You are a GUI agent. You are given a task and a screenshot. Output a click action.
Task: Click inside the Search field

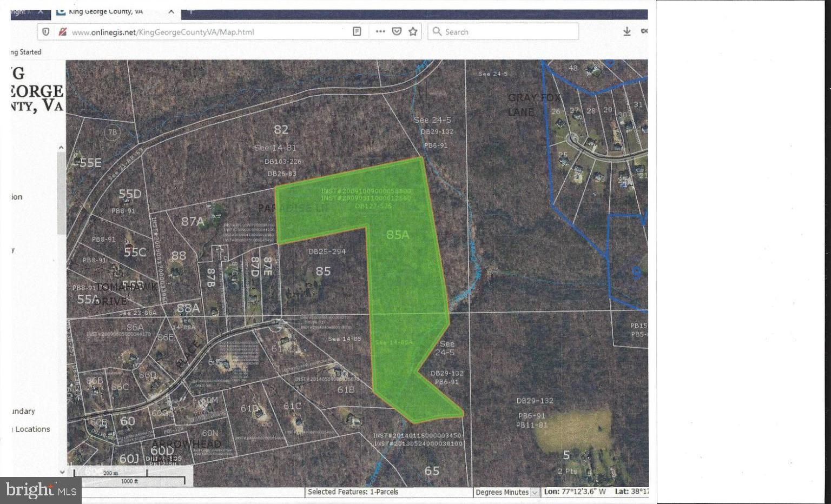coord(503,31)
